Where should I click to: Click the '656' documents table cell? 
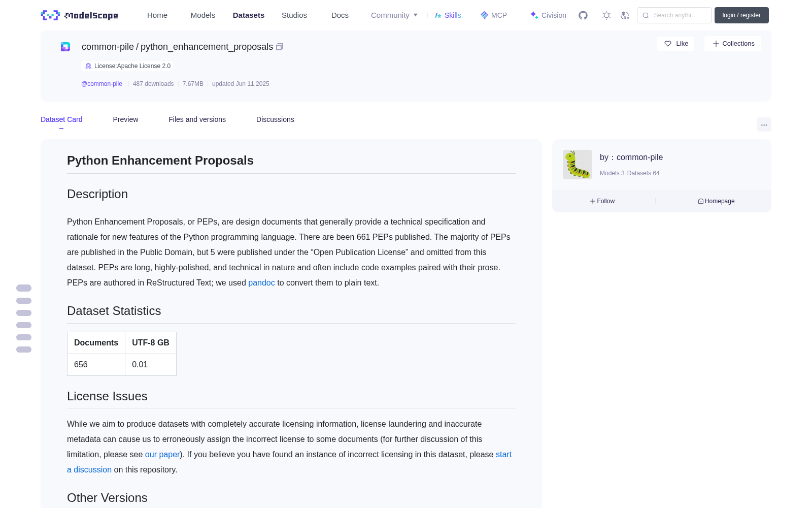(96, 365)
